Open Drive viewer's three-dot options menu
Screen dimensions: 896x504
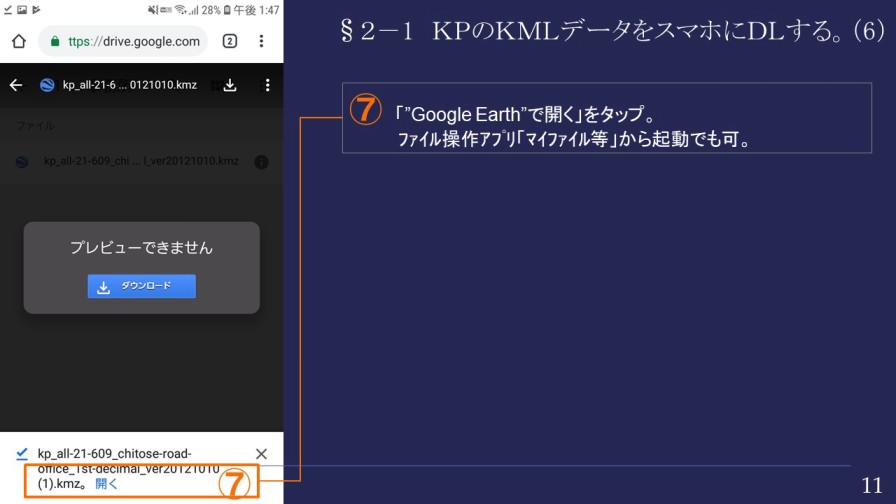click(267, 86)
